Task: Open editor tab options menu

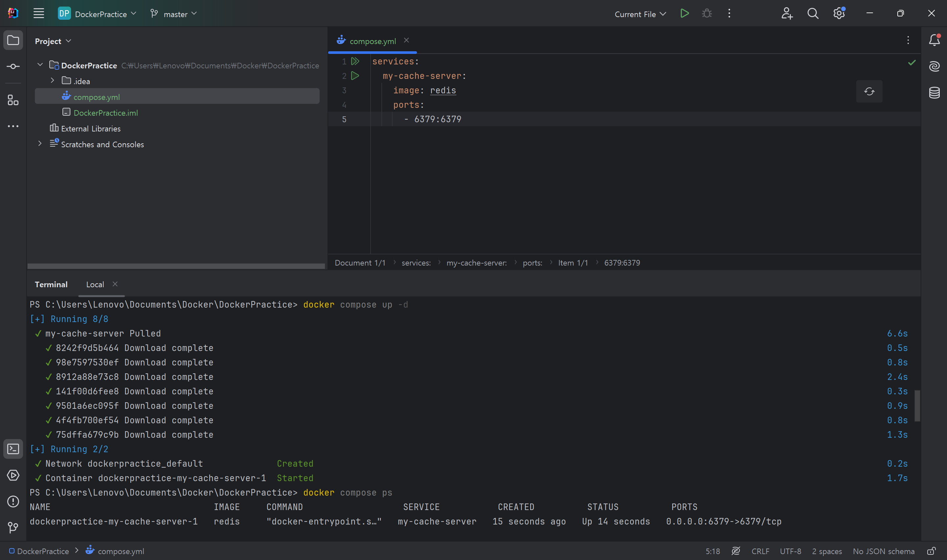Action: [908, 40]
